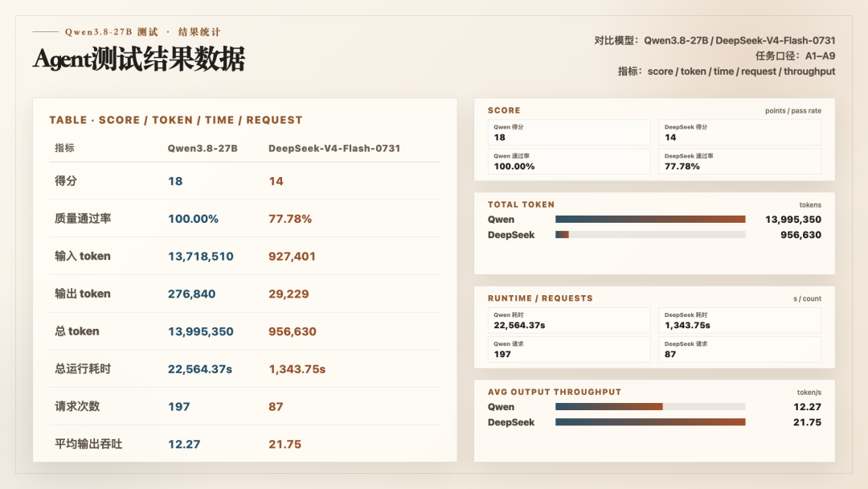868x489 pixels.
Task: Click the table value '956,630'
Action: pos(293,331)
